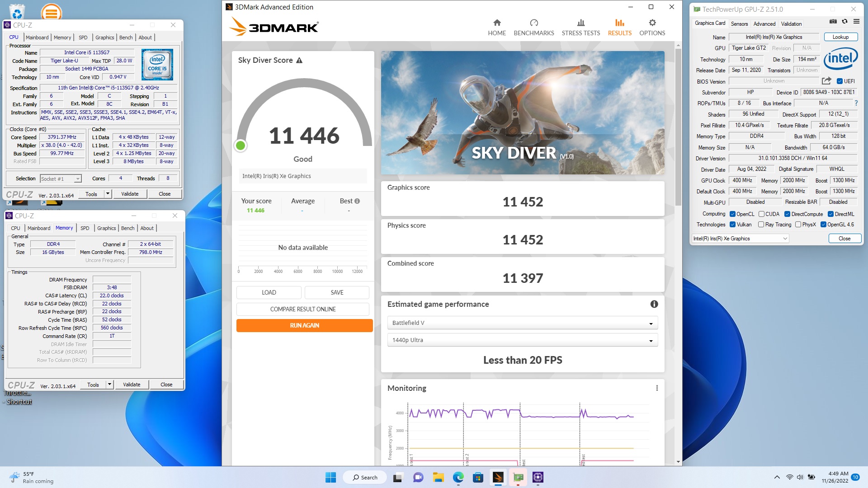868x488 pixels.
Task: Switch to the Results tab in 3DMark
Action: [619, 27]
